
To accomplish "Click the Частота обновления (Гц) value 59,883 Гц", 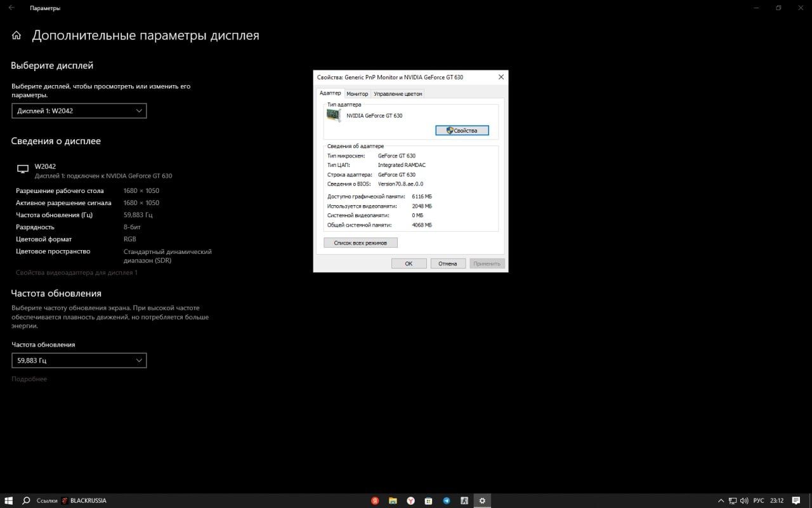I will (x=138, y=215).
